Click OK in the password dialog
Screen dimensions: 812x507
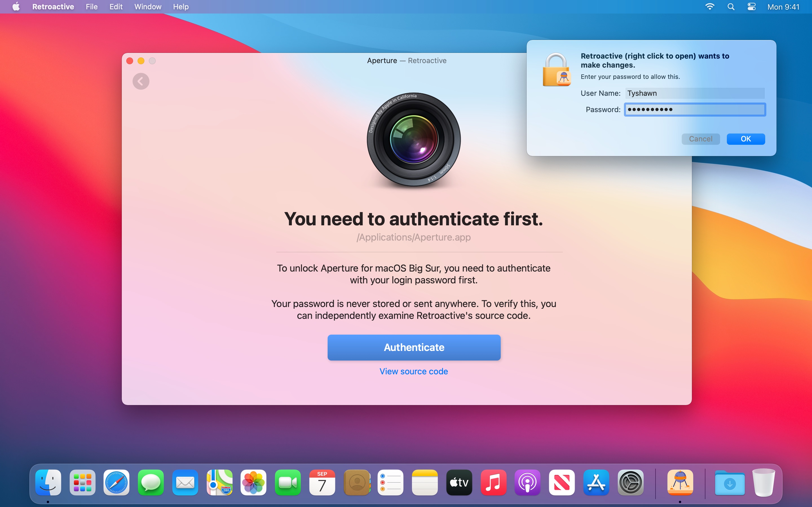[745, 139]
